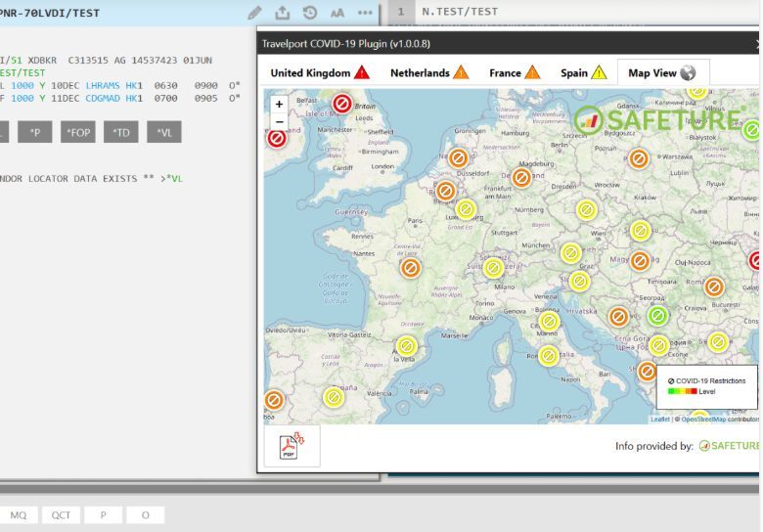The image size is (763, 532).
Task: Zoom in the map with plus button
Action: tap(280, 104)
